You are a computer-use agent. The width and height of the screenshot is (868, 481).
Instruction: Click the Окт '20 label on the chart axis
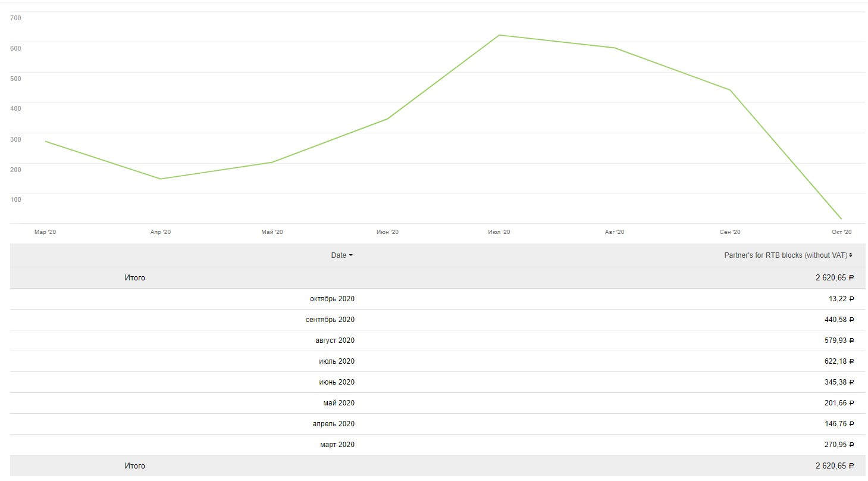pos(841,232)
